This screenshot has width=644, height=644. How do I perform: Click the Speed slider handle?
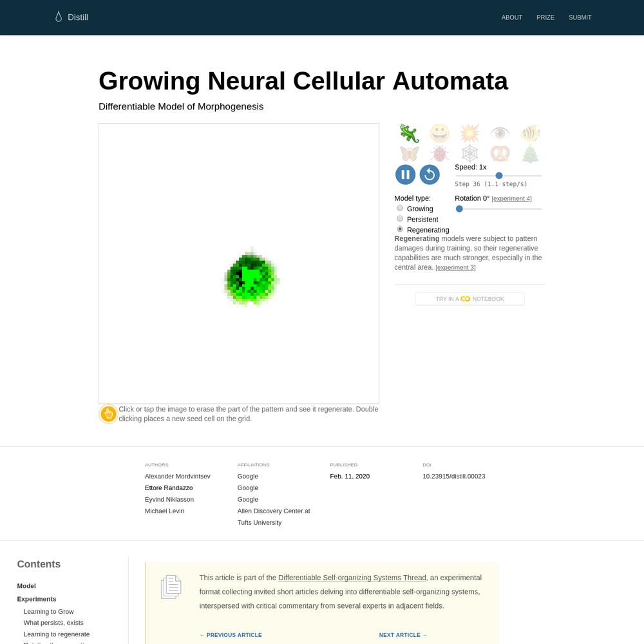pos(499,175)
